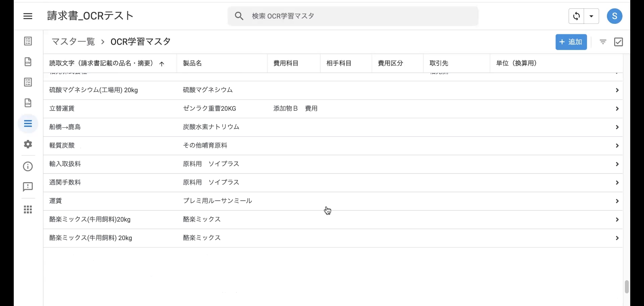The width and height of the screenshot is (644, 306).
Task: Expand row 硫酸マグネシウム(工場用) 20kg chevron
Action: (617, 90)
